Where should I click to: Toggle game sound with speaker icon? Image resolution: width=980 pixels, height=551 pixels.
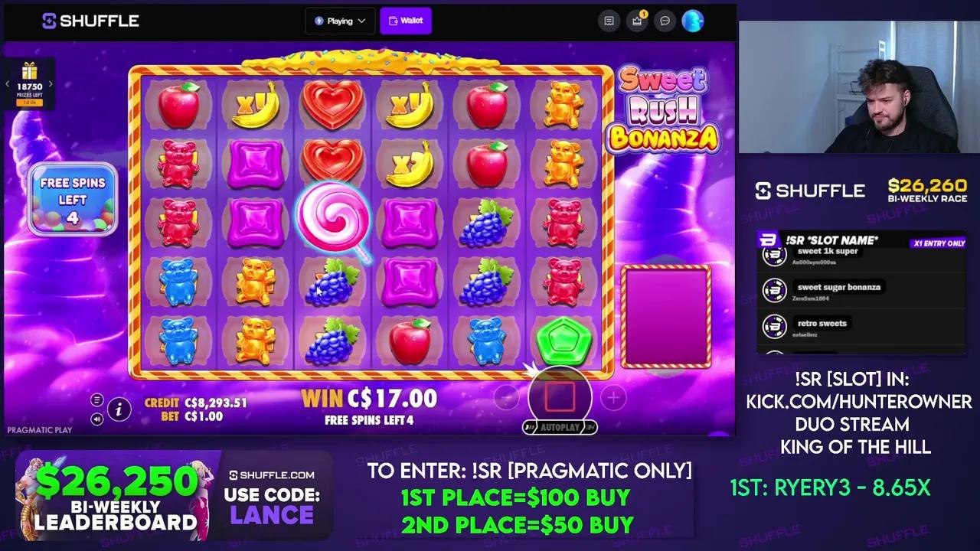click(96, 419)
